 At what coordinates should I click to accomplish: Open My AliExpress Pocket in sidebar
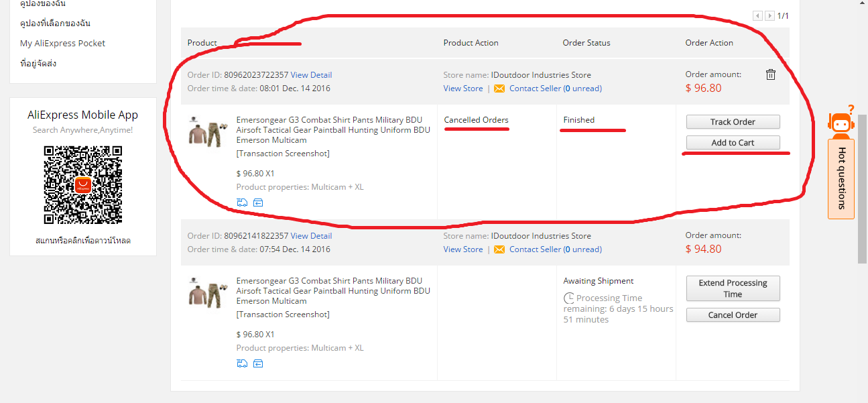coord(62,44)
